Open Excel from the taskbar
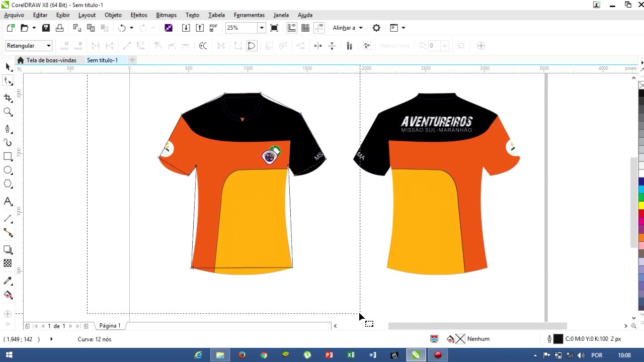 pyautogui.click(x=351, y=355)
